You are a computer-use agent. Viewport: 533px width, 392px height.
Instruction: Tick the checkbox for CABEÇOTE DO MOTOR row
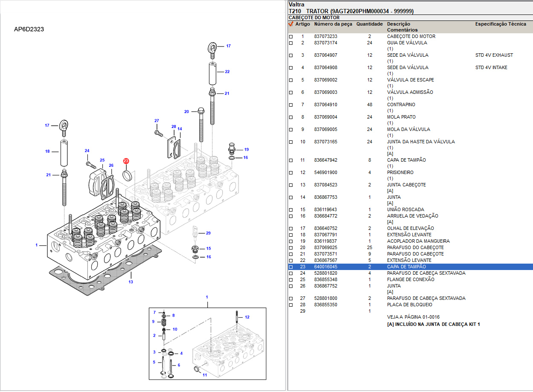click(x=291, y=37)
